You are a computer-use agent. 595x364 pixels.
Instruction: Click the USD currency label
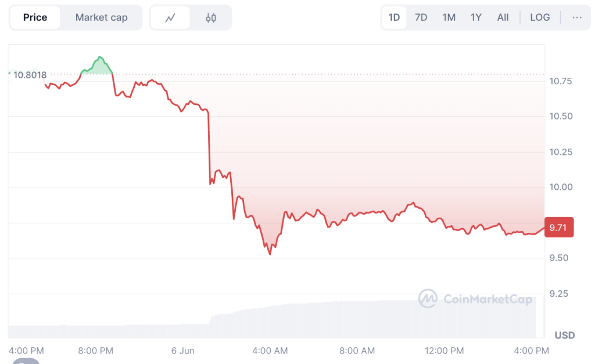[565, 335]
